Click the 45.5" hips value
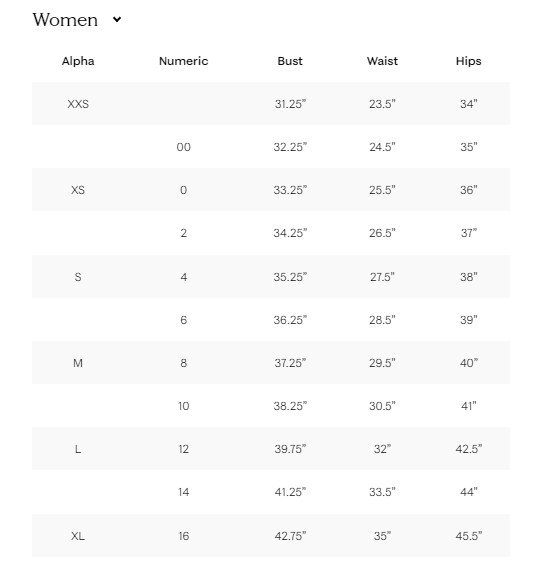Image resolution: width=537 pixels, height=565 pixels. pos(469,536)
